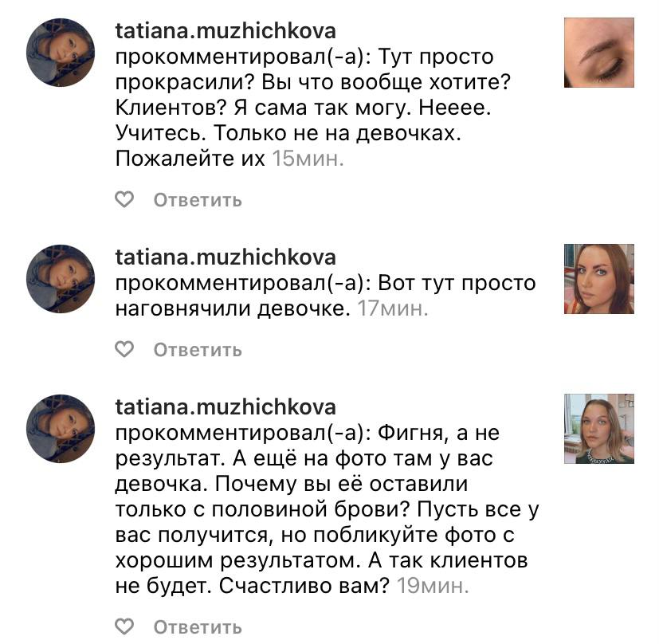659x644 pixels.
Task: Open profile avatar beside second comment
Action: coord(61,279)
